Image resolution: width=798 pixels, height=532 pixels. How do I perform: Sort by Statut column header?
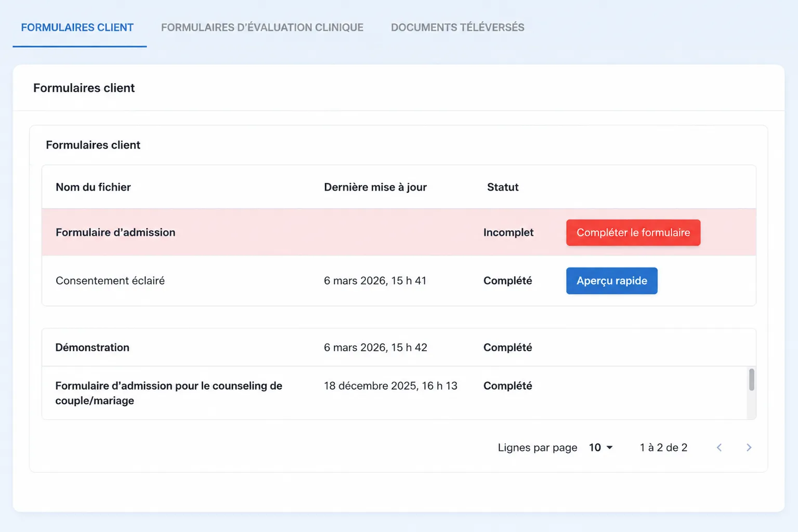tap(503, 187)
